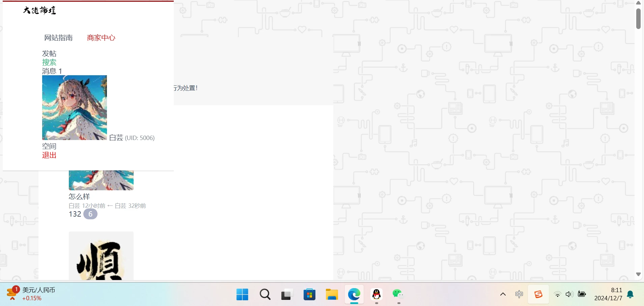Switch to the QQ penguin app
Screen dimensions: 644x306
[x=376, y=295]
